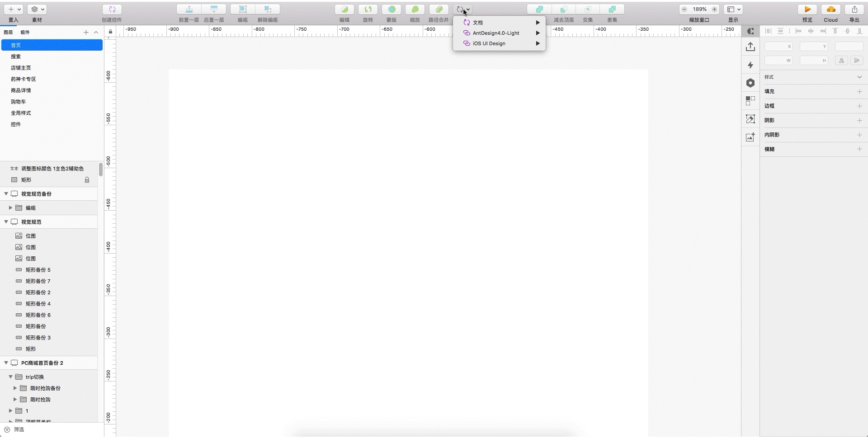This screenshot has height=438, width=868.
Task: Add a 阴影 shadow with plus
Action: point(859,121)
